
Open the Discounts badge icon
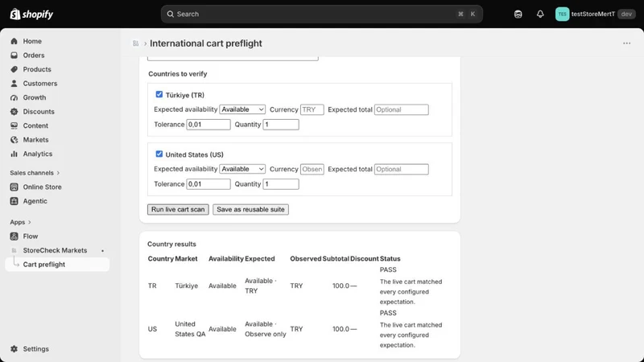tap(14, 111)
